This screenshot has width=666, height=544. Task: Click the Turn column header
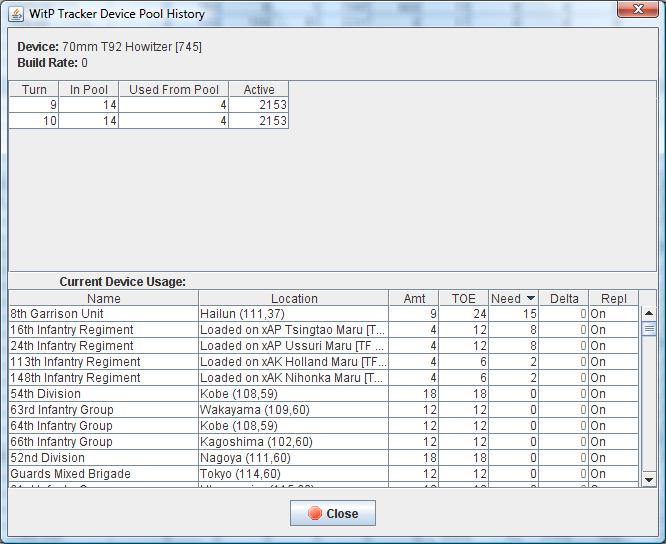coord(34,90)
